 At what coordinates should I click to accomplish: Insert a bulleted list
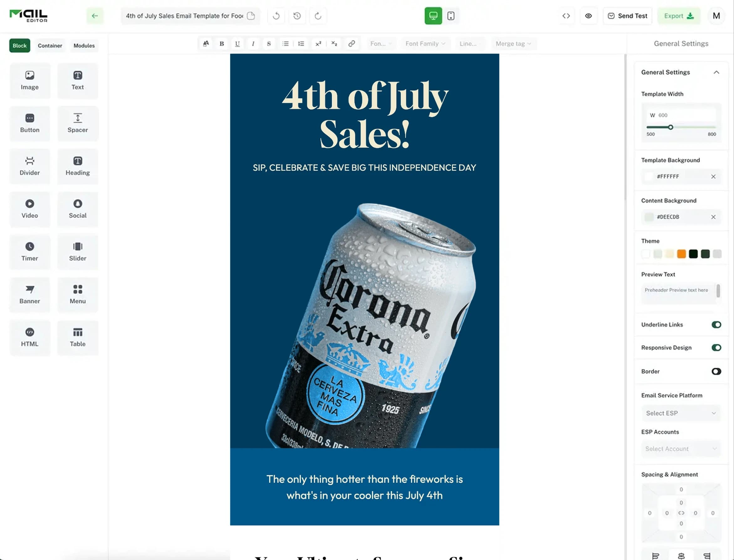pyautogui.click(x=285, y=44)
